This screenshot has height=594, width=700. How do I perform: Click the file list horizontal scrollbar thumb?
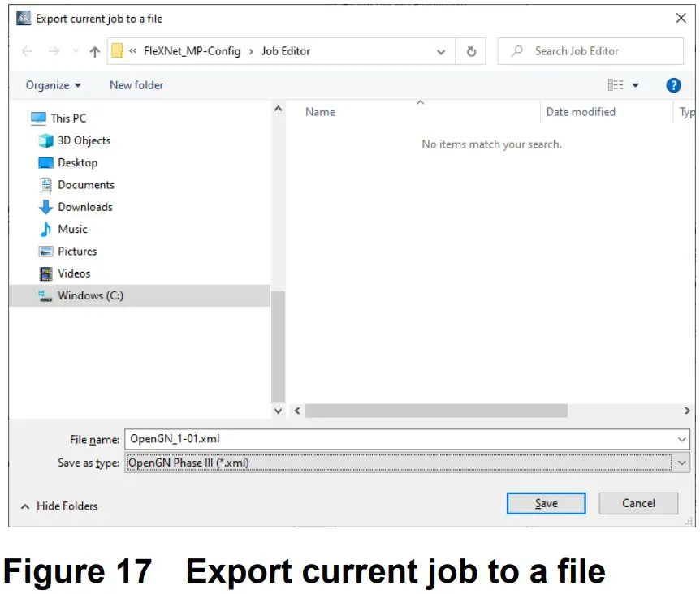coord(436,411)
